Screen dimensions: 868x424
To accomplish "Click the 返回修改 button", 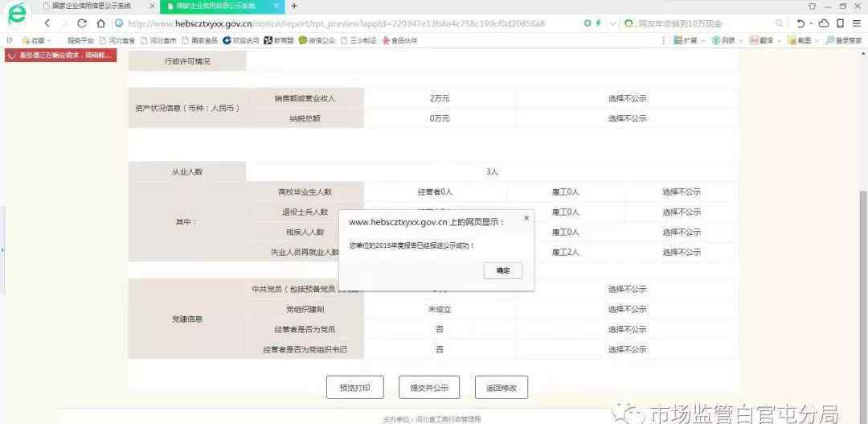I will tap(501, 387).
